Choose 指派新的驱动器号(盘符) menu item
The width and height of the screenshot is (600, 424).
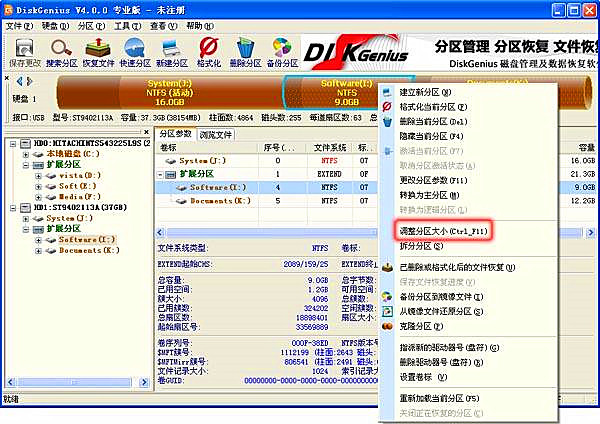(467, 347)
